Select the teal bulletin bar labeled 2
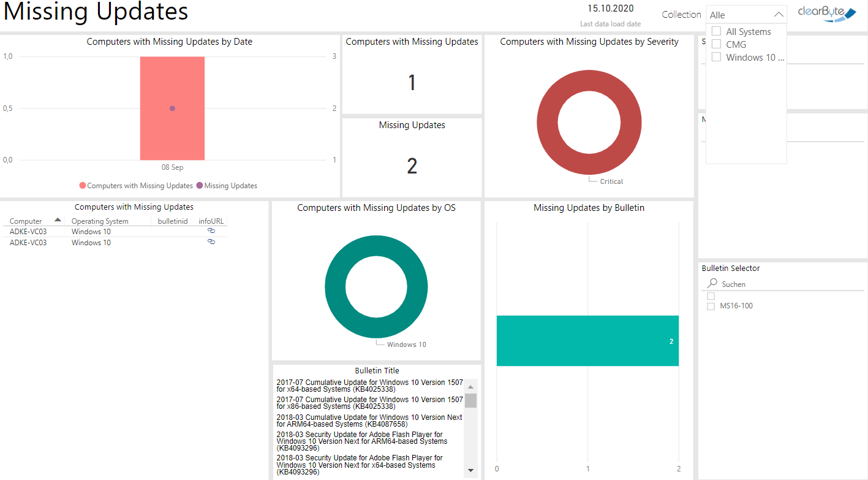Viewport: 868px width, 480px height. point(587,341)
